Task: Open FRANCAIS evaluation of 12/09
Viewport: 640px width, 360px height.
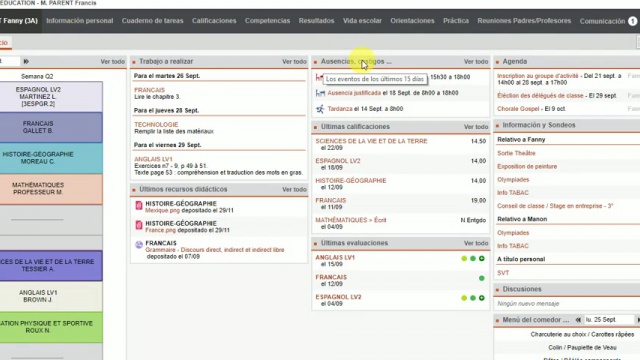Action: pos(400,280)
